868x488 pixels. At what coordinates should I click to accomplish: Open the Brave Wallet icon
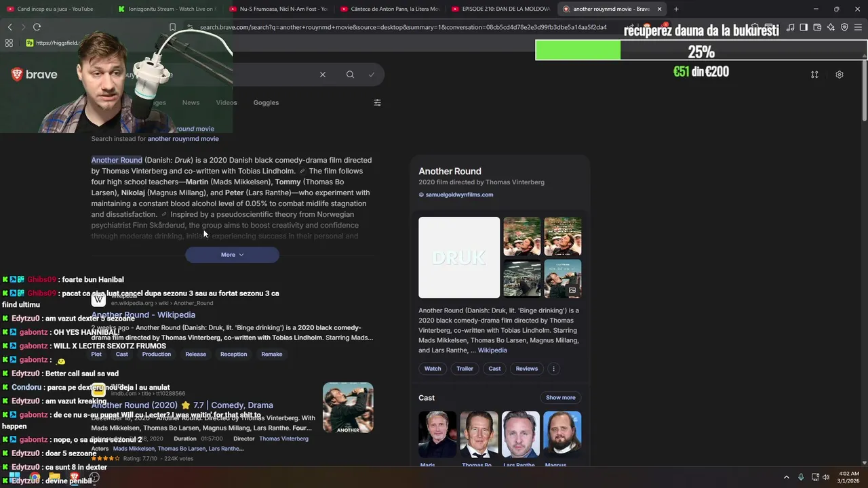(817, 27)
